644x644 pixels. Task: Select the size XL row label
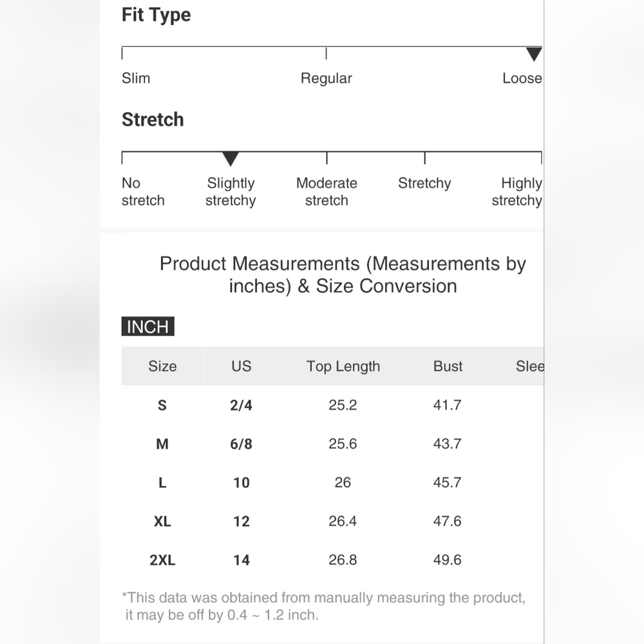pos(162,521)
